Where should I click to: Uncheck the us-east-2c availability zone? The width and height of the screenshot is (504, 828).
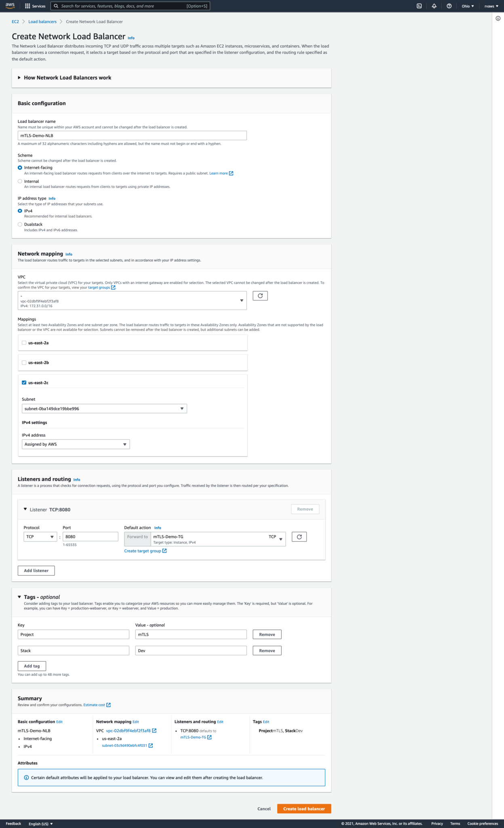point(24,382)
